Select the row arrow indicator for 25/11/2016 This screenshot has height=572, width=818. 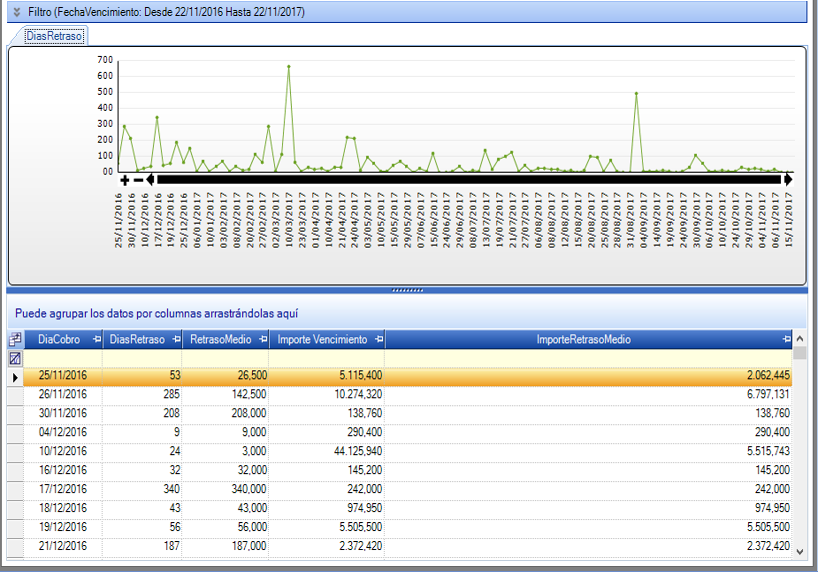pos(15,377)
